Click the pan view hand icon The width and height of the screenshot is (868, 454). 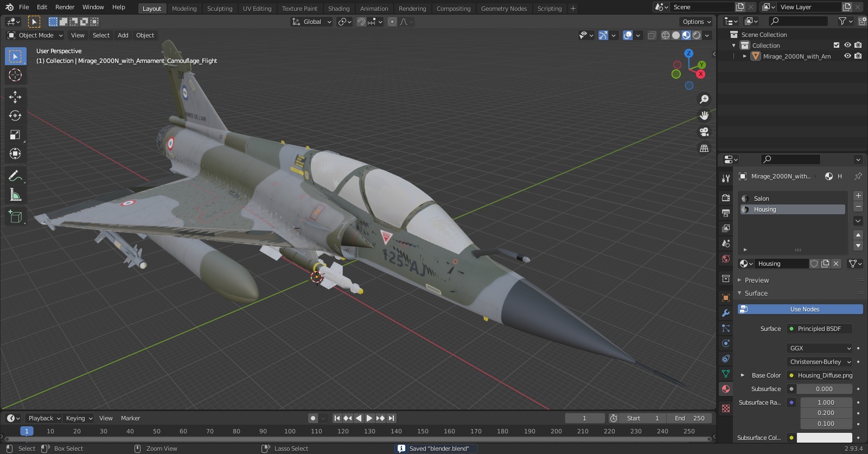tap(704, 116)
